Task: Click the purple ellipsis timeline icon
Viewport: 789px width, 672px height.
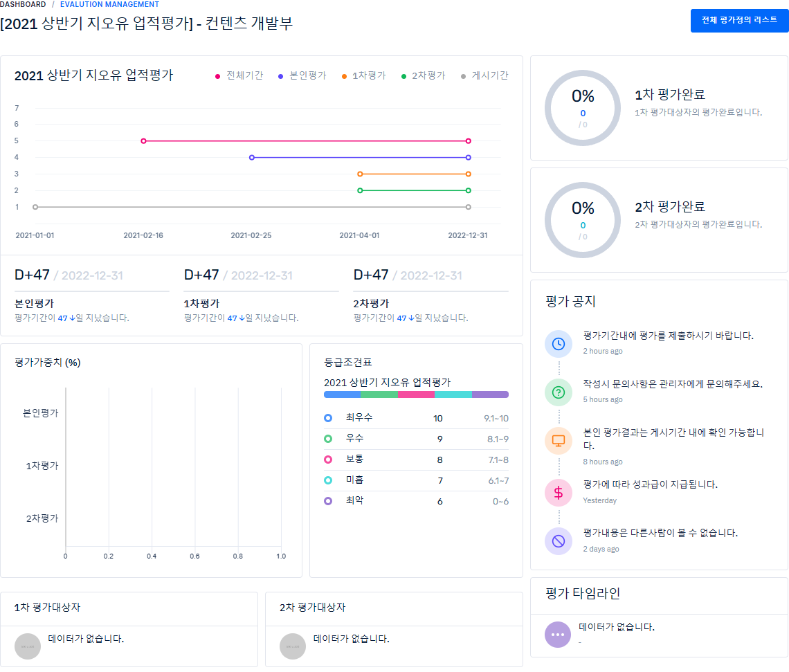Action: coord(558,635)
